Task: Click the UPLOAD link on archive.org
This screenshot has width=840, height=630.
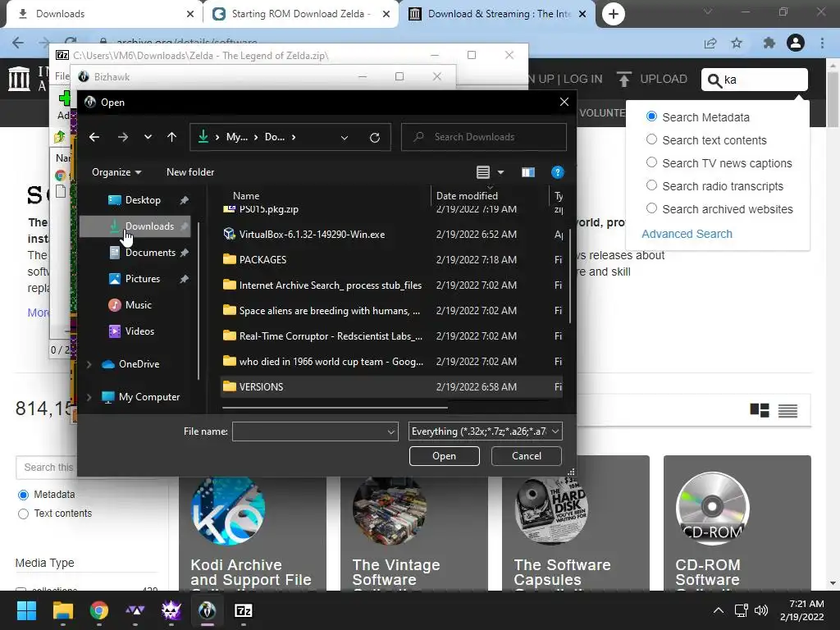Action: click(652, 80)
